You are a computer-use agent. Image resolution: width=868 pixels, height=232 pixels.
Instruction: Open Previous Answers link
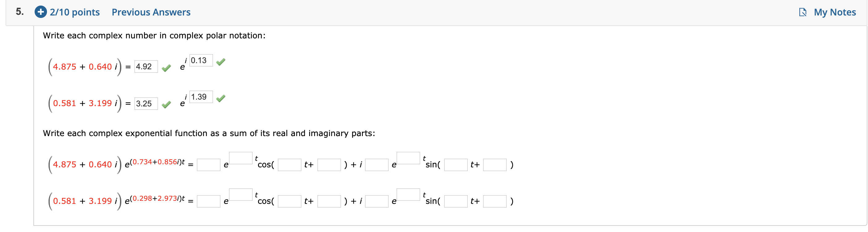(x=151, y=12)
